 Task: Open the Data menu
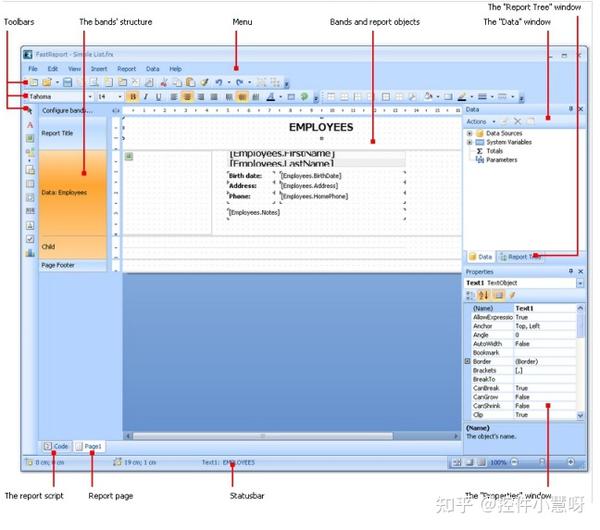tap(153, 69)
